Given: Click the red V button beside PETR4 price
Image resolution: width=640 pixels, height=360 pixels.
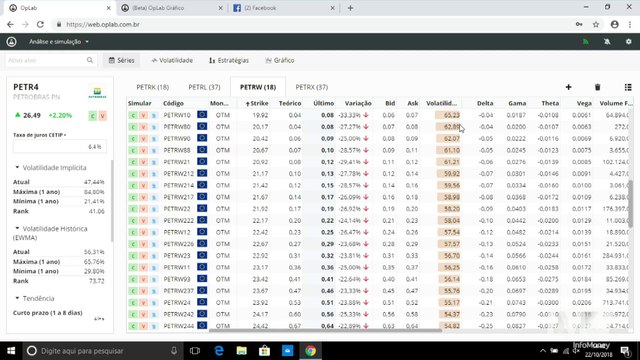Looking at the screenshot, I should [x=102, y=116].
